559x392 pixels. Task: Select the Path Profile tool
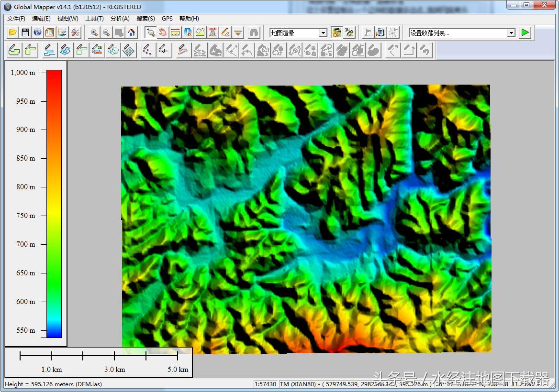point(200,33)
